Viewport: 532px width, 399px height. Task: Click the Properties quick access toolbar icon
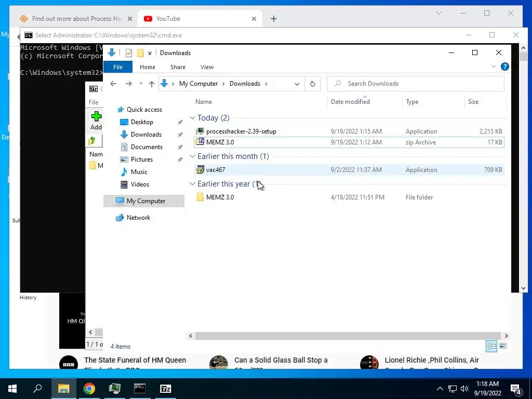[x=129, y=53]
